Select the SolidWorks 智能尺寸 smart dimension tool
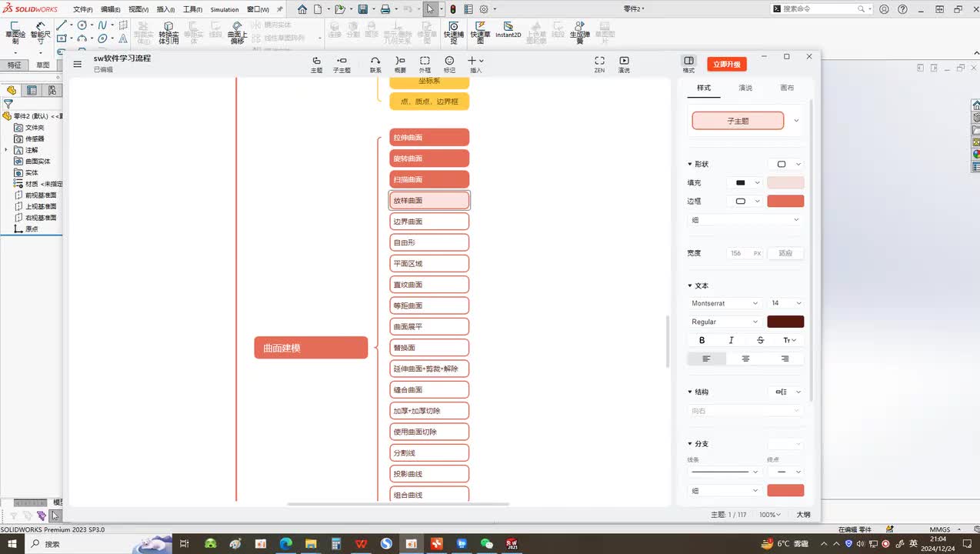Screen dimensions: 980x554 pos(41,34)
